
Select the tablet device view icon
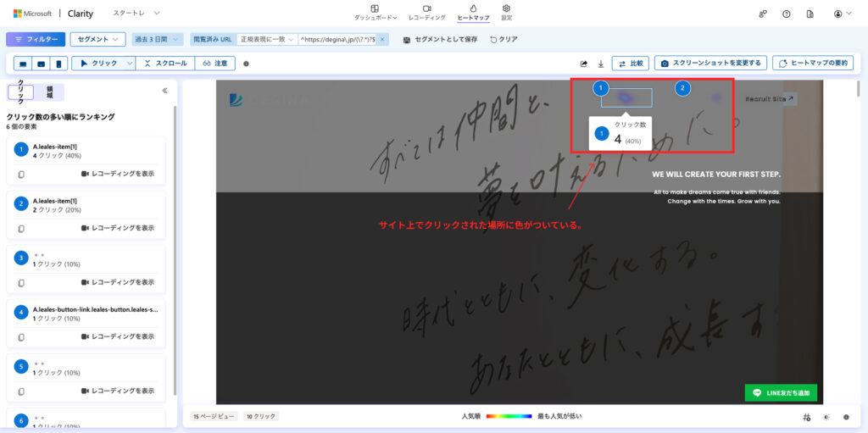coord(40,64)
